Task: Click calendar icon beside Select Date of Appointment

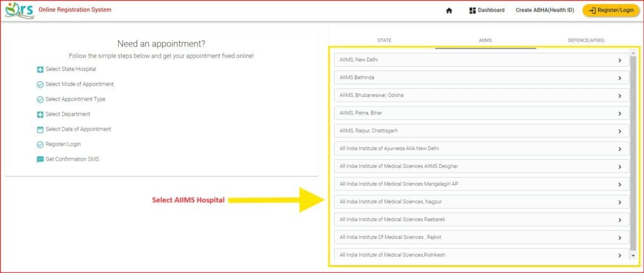Action: point(40,130)
